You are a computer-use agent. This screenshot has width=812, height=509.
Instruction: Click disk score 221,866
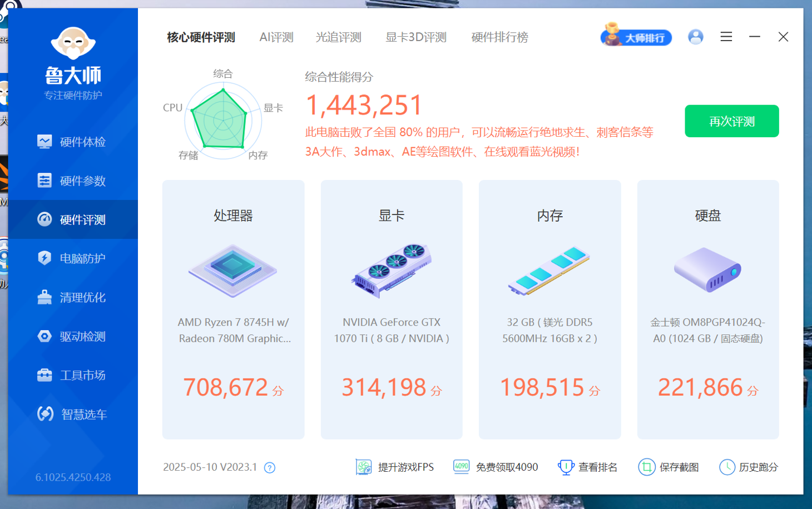[700, 387]
